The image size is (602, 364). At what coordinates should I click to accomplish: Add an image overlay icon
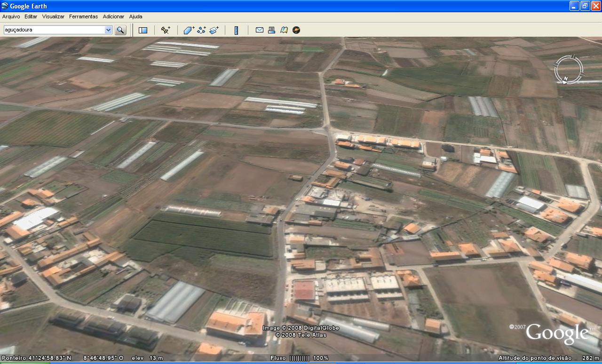coord(214,30)
